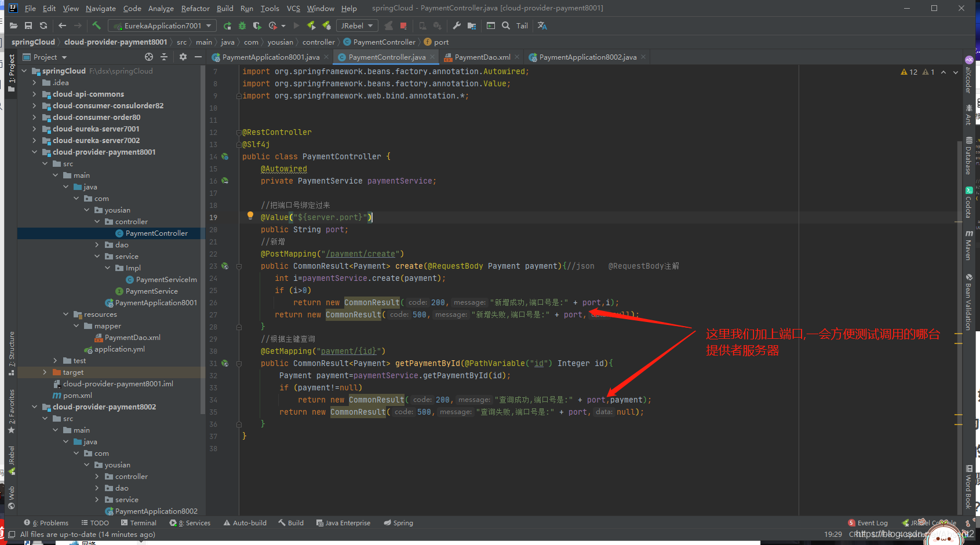Image resolution: width=980 pixels, height=545 pixels.
Task: Navigate back with the left arrow
Action: (x=63, y=25)
